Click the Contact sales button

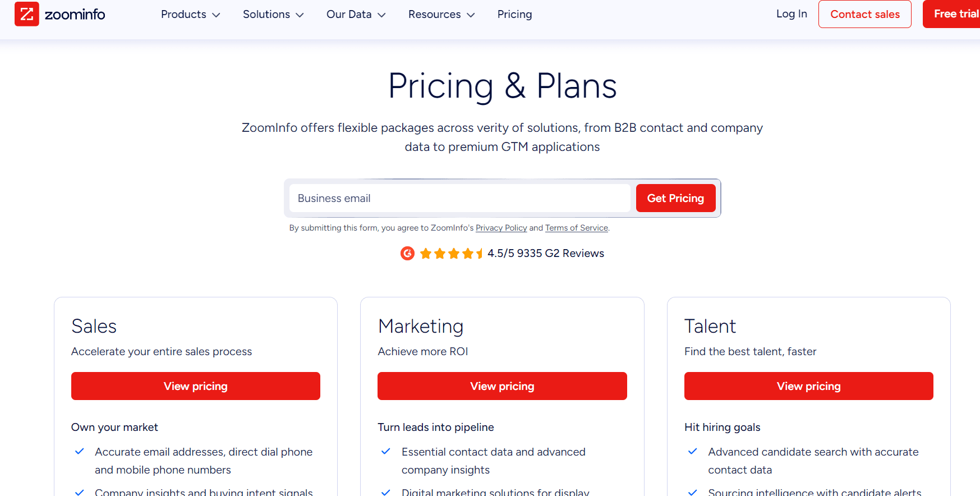(864, 14)
